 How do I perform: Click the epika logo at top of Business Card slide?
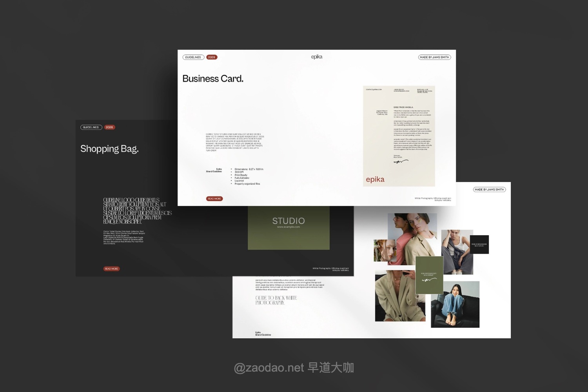(x=317, y=57)
